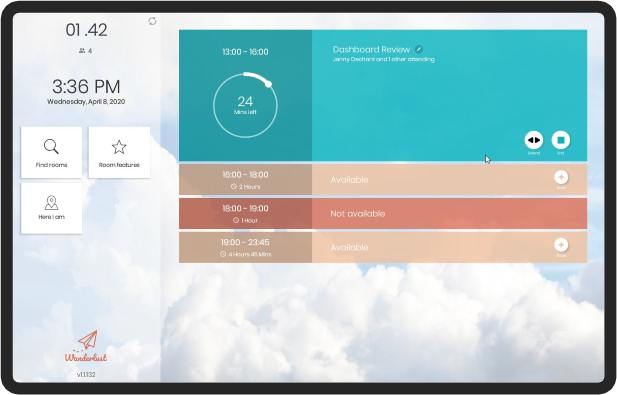The height and width of the screenshot is (395, 617).
Task: Click the star icon in Room features
Action: point(119,147)
